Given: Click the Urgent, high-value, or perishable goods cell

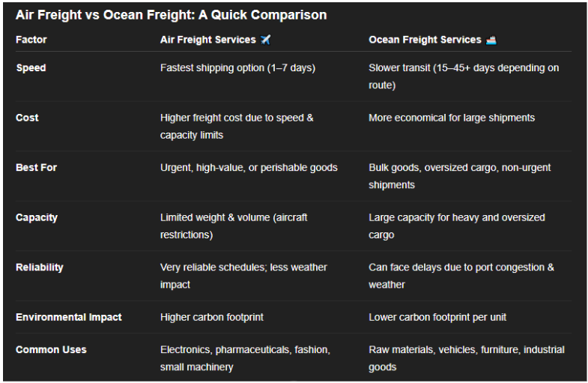Looking at the screenshot, I should pyautogui.click(x=249, y=168).
